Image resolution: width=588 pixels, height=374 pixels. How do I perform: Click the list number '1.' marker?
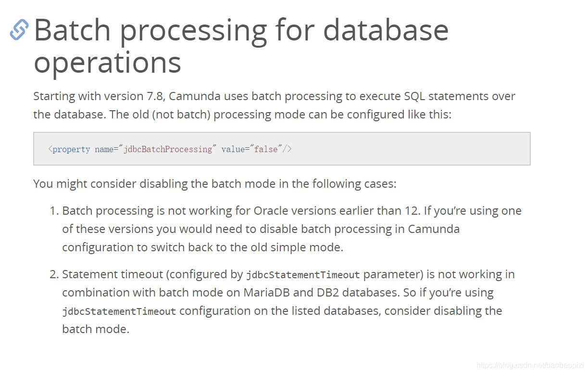[54, 211]
